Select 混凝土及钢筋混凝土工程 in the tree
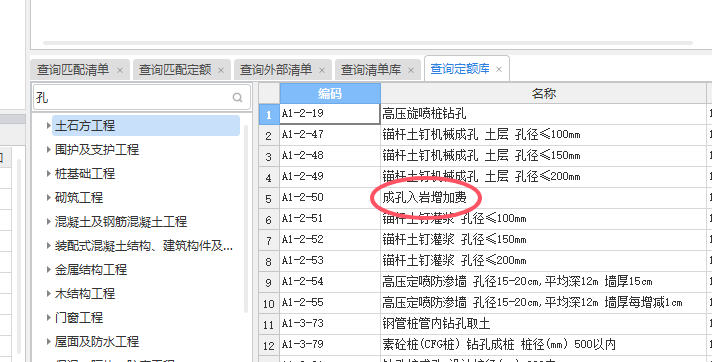Viewport: 712px width, 362px height. (121, 222)
